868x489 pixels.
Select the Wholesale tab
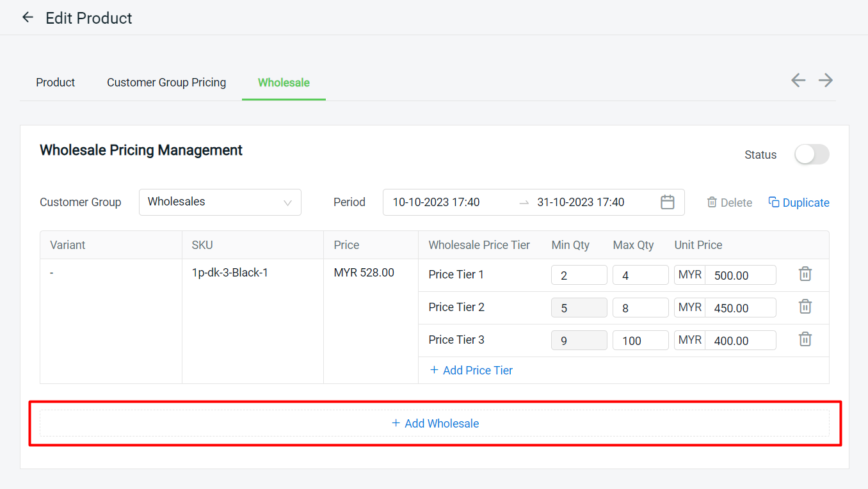click(284, 83)
